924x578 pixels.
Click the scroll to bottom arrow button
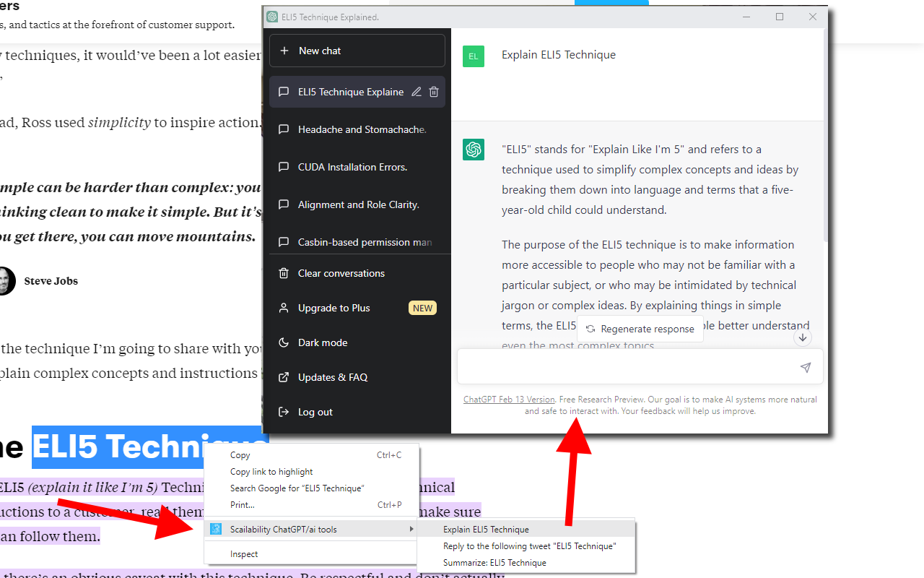[x=803, y=337]
